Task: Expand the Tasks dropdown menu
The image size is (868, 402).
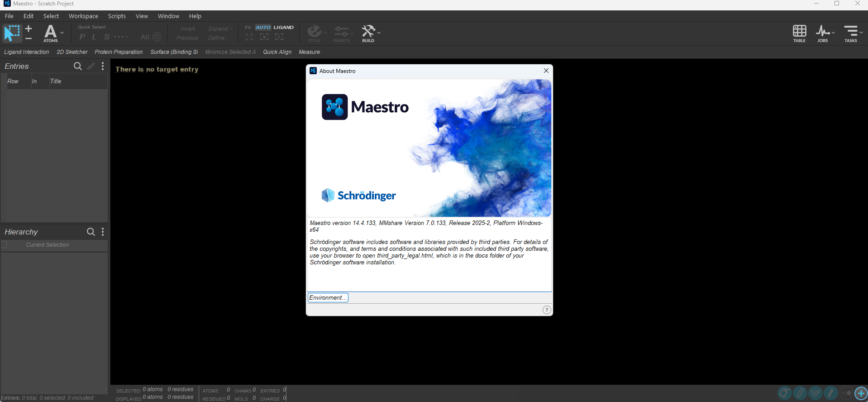Action: [861, 32]
